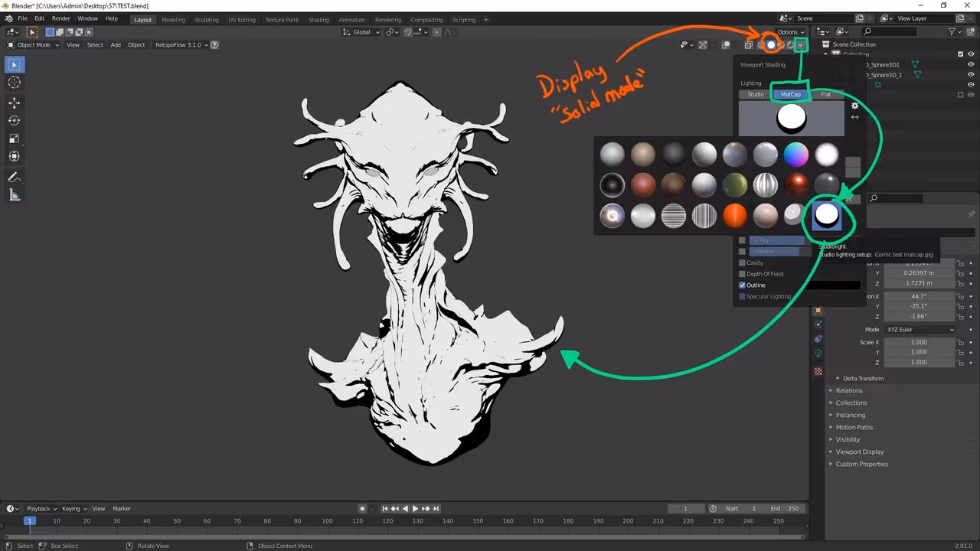Open the matcap preferences gear icon

pos(854,106)
